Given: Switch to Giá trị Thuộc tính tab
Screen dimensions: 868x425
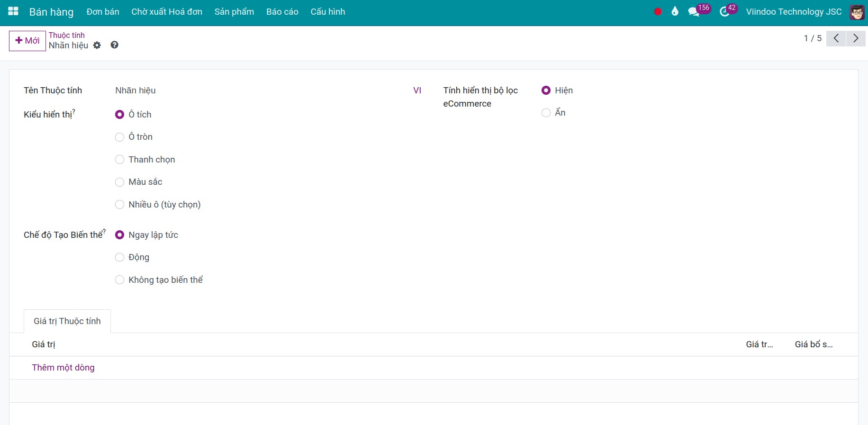Looking at the screenshot, I should pyautogui.click(x=67, y=321).
